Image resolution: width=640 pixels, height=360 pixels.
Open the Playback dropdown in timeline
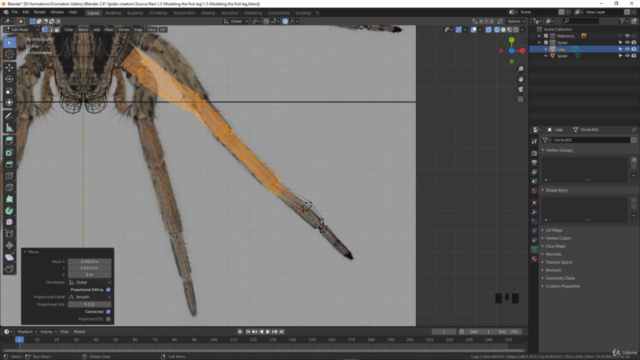pos(27,332)
